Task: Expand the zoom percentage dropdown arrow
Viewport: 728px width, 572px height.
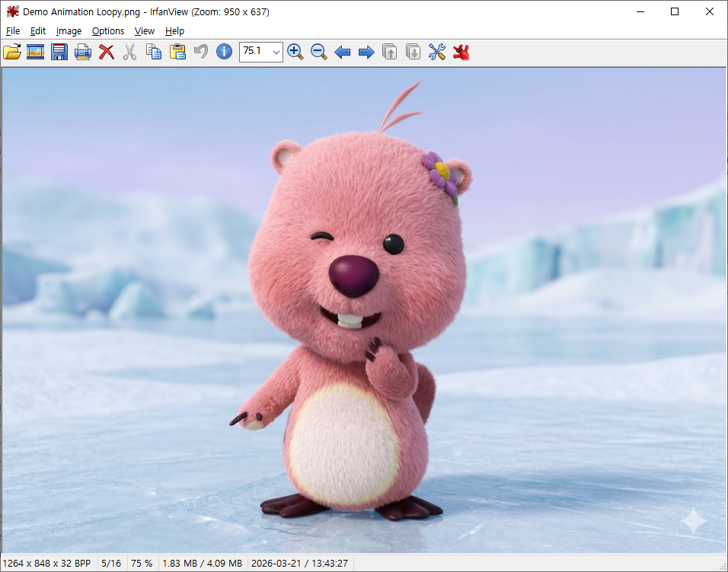Action: (x=276, y=52)
